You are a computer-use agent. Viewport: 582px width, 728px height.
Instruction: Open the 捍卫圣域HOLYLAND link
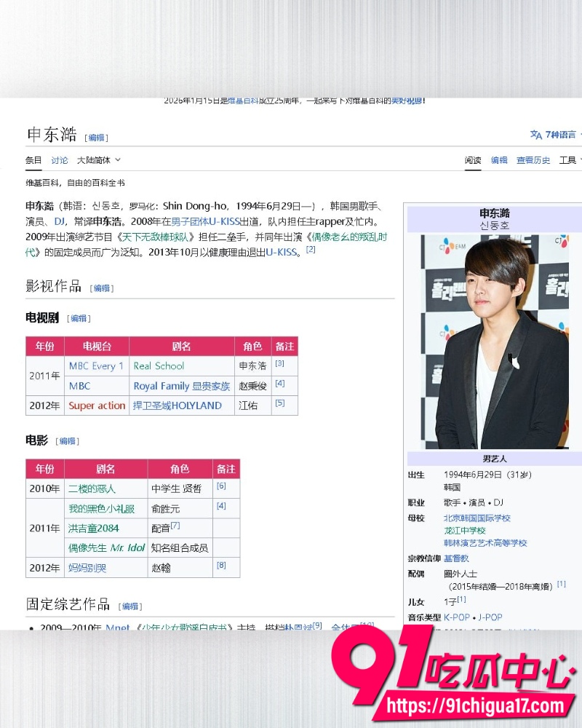(x=178, y=405)
